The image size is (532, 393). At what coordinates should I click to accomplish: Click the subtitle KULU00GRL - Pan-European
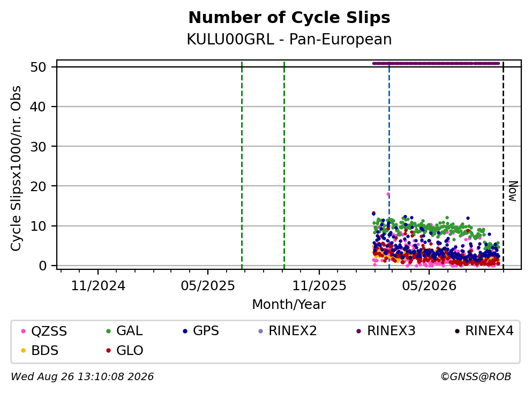(x=289, y=39)
